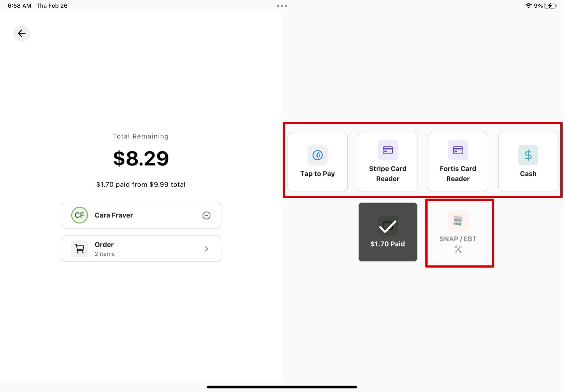Tap the back arrow button
The image size is (564, 392).
point(22,33)
